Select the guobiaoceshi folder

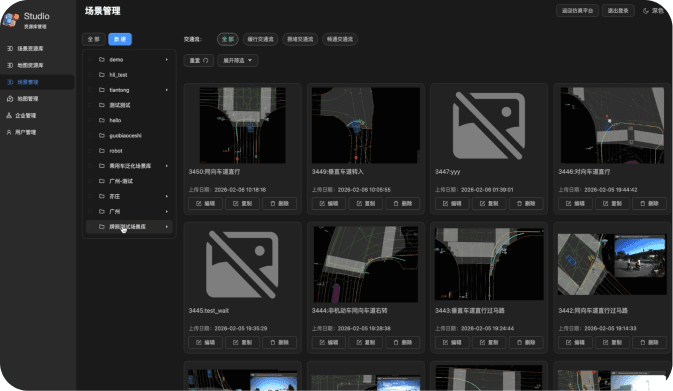129,136
